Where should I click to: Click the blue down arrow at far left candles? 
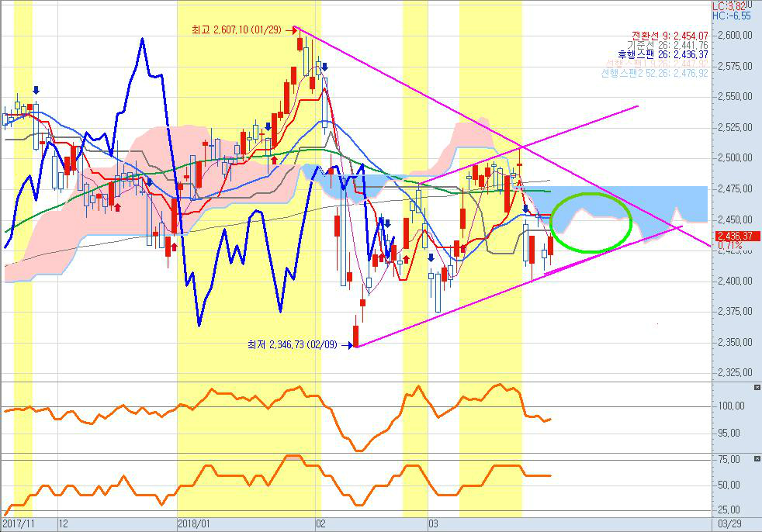(36, 90)
